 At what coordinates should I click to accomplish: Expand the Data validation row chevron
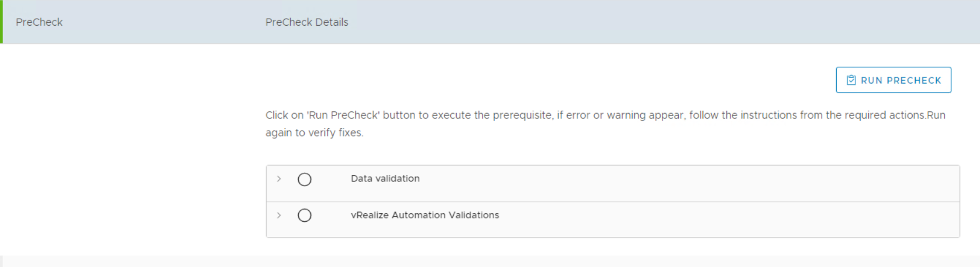(279, 179)
